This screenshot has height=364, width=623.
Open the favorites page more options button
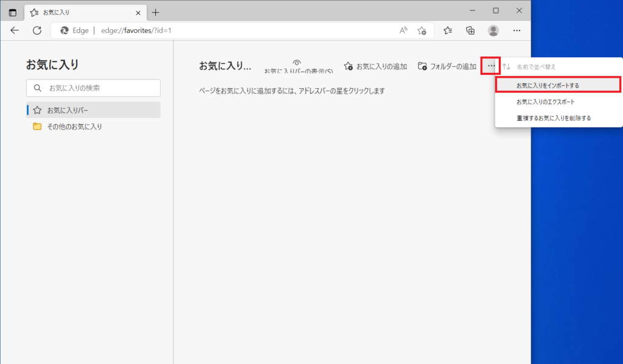[x=491, y=66]
